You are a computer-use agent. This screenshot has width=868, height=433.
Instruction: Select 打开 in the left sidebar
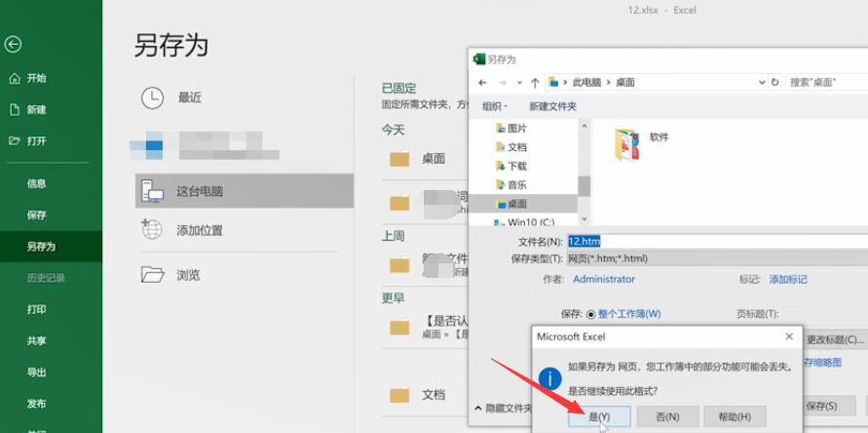[27, 140]
